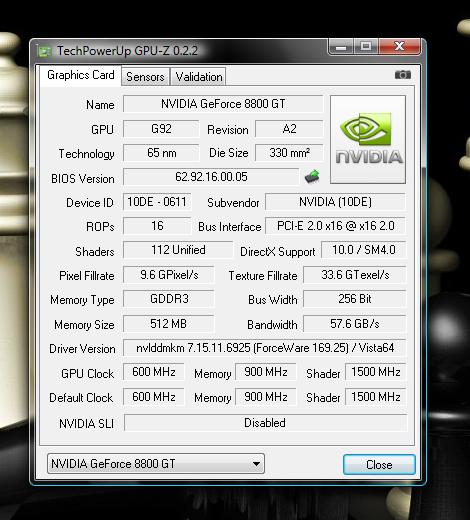This screenshot has width=470, height=520.
Task: Click the GPU Clock row Shader 1500 MHz field
Action: 376,372
